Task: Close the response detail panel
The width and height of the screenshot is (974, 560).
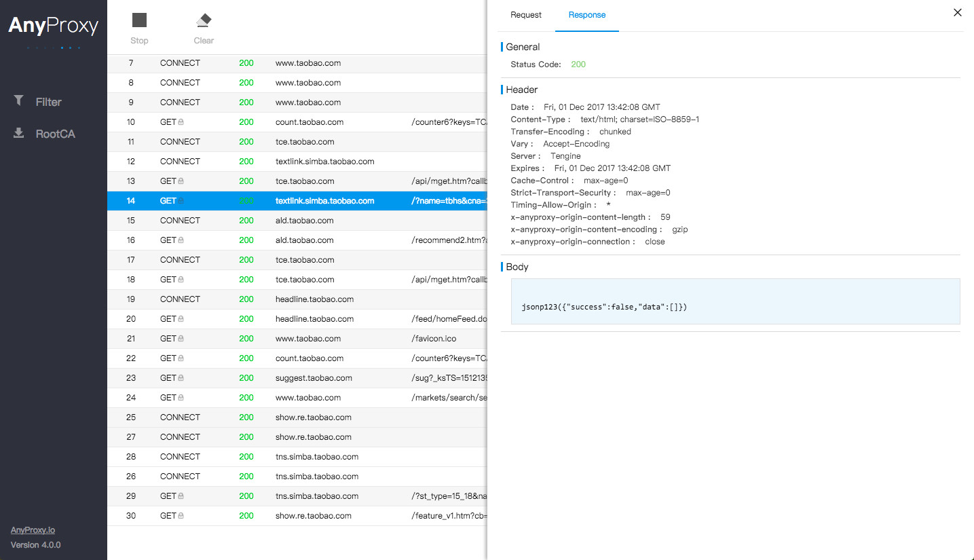Action: tap(958, 12)
